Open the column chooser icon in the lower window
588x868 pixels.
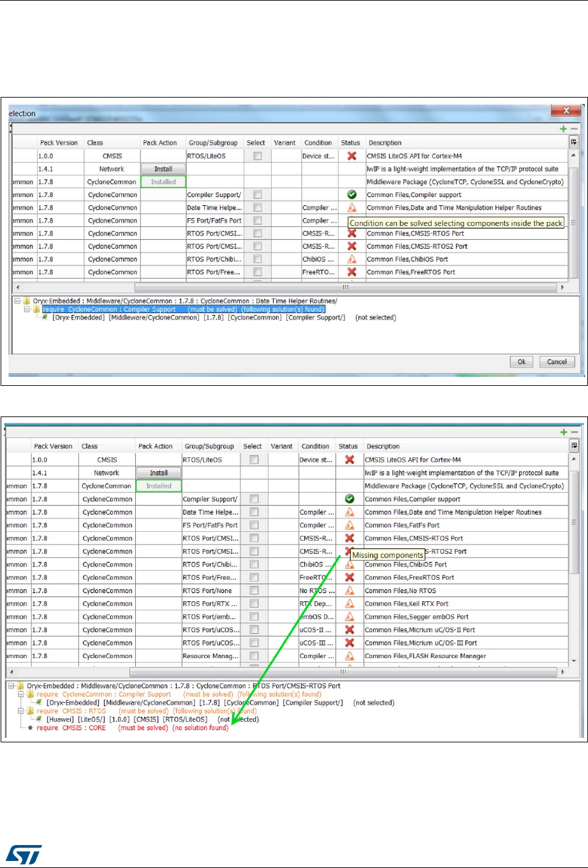(x=574, y=446)
